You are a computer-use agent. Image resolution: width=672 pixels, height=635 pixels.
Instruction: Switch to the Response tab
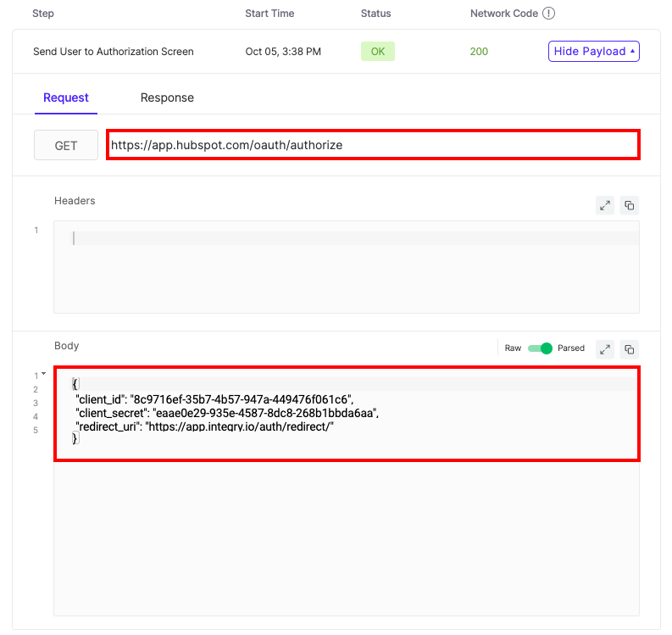167,97
